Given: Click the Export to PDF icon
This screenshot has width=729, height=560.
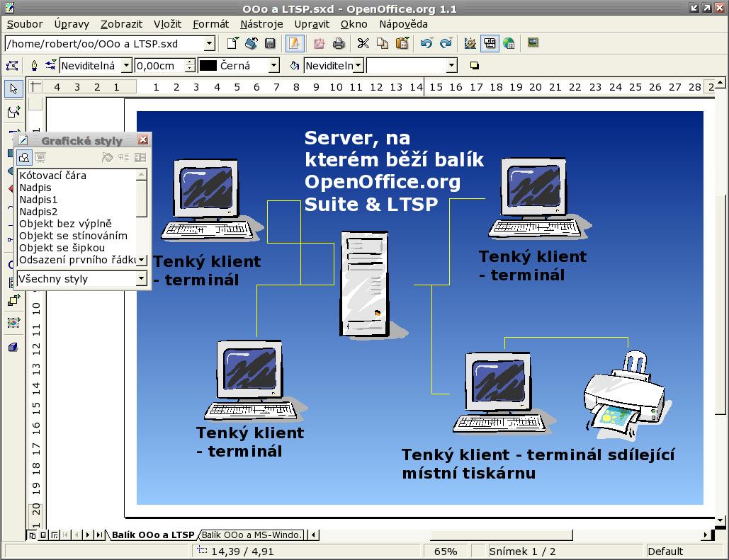Looking at the screenshot, I should tap(320, 44).
